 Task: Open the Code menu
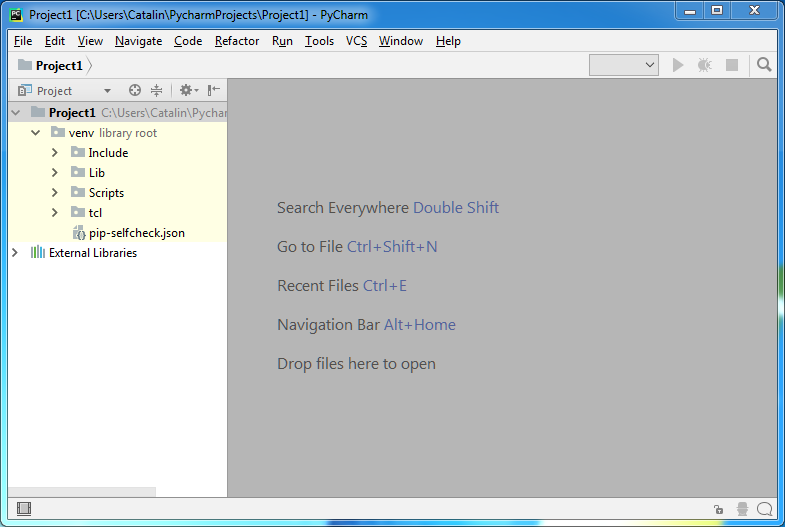click(188, 41)
